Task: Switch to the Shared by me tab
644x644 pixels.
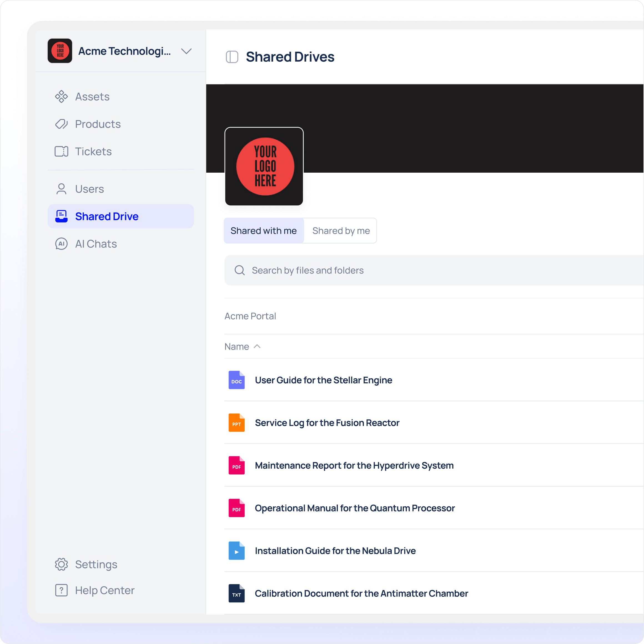Action: [x=341, y=231]
